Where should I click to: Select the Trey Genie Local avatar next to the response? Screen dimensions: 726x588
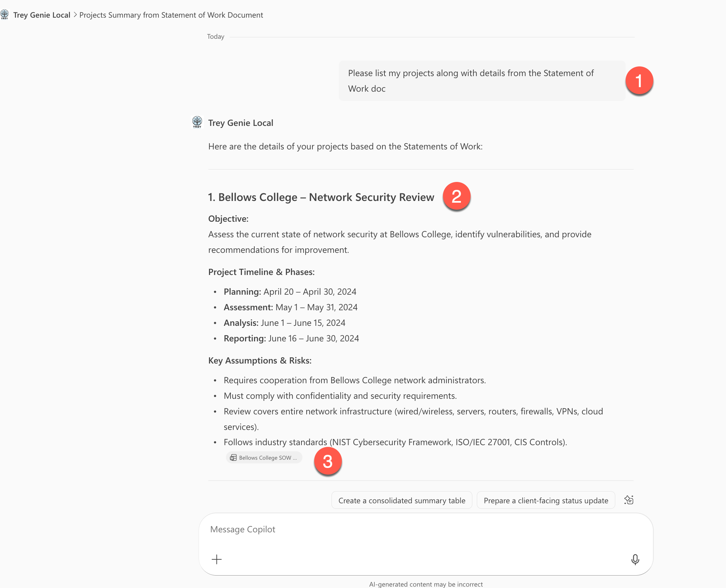[197, 122]
